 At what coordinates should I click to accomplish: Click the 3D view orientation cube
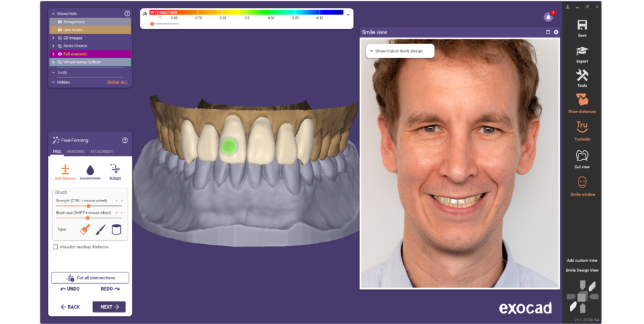point(582,296)
